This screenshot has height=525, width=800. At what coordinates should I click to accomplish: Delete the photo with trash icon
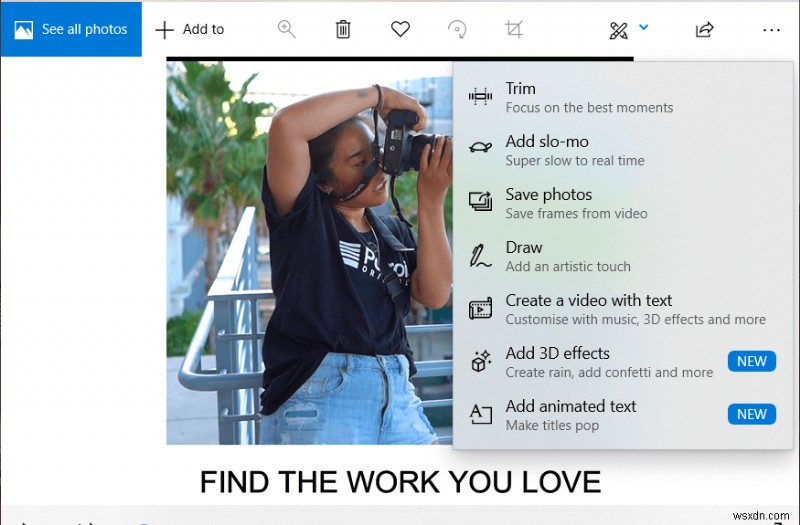343,29
